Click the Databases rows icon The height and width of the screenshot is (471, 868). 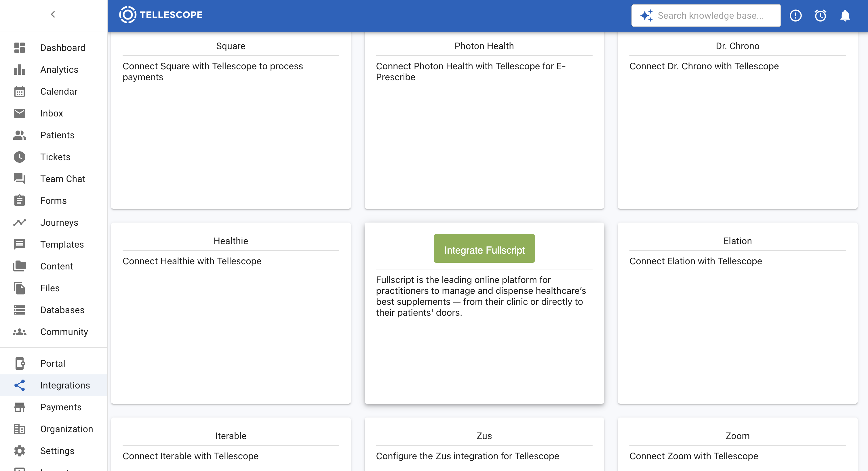point(20,310)
